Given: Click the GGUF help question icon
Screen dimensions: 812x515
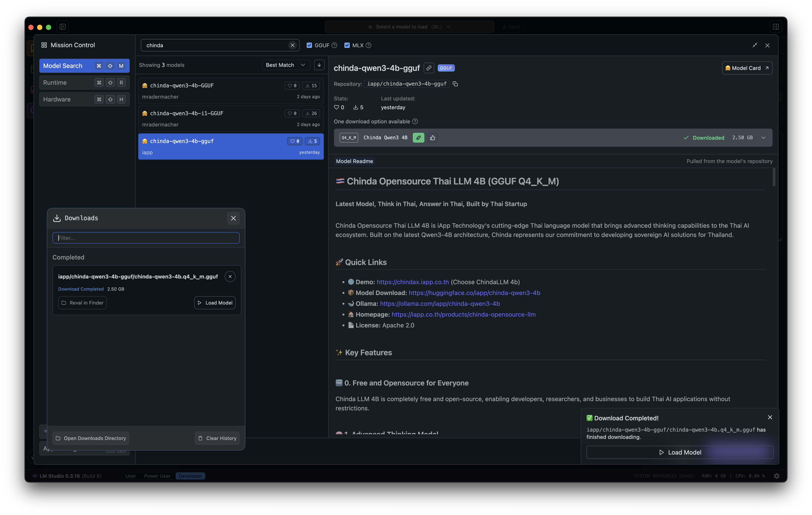Looking at the screenshot, I should pos(334,45).
